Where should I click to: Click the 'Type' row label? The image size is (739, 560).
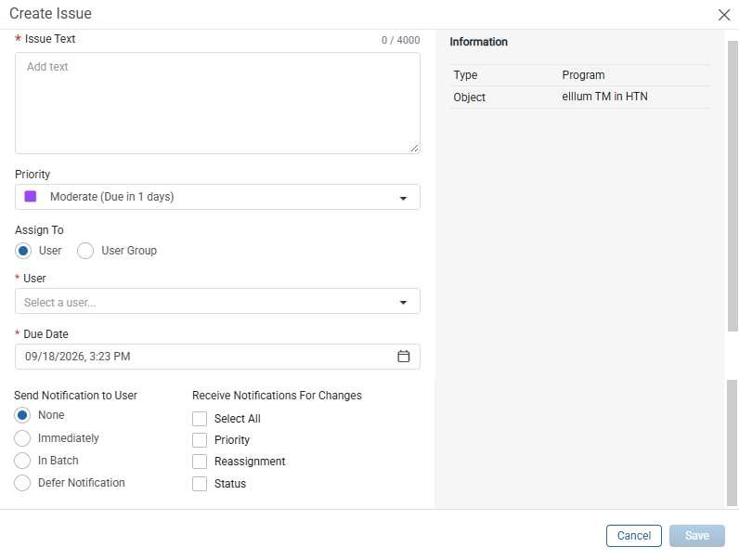tap(465, 75)
